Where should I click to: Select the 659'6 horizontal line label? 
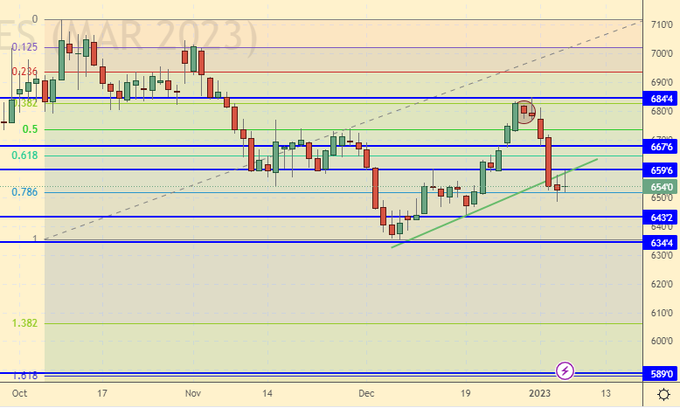pyautogui.click(x=661, y=169)
